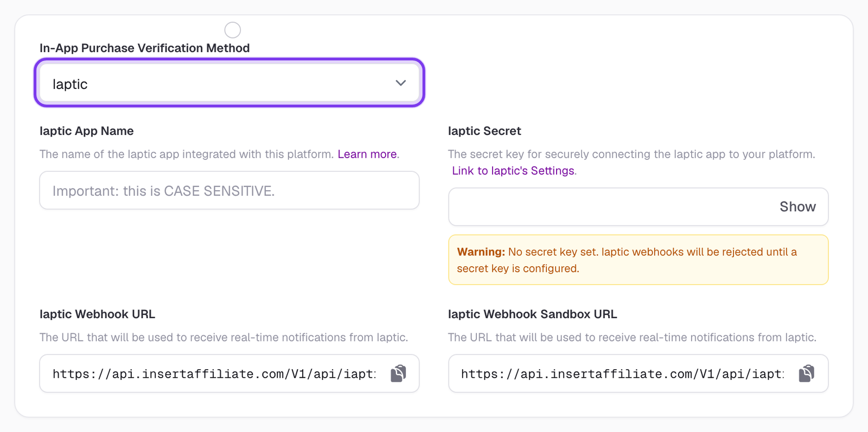868x432 pixels.
Task: Click the 'No secret key set' warning message
Action: click(x=639, y=260)
